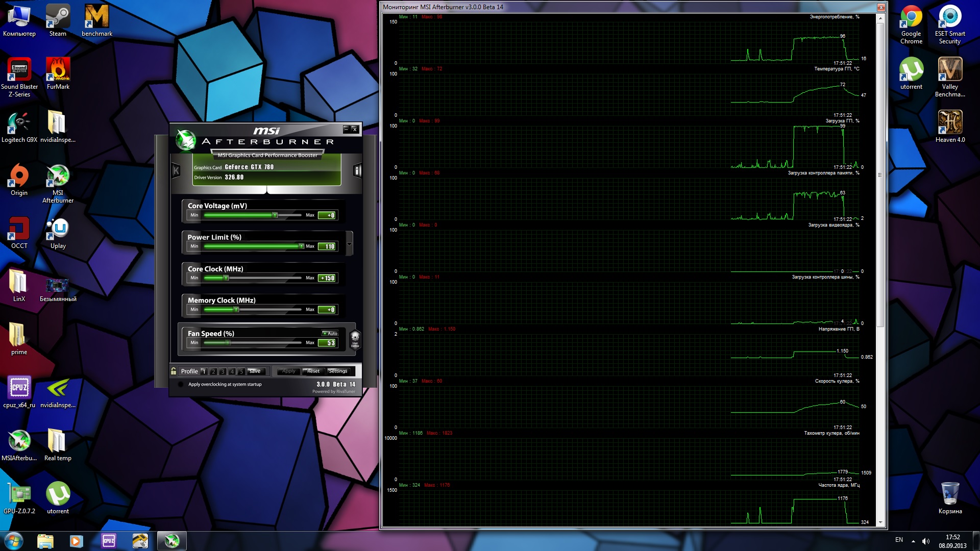Toggle the fan speed Auto button
Screen dimensions: 980x551
(x=330, y=333)
